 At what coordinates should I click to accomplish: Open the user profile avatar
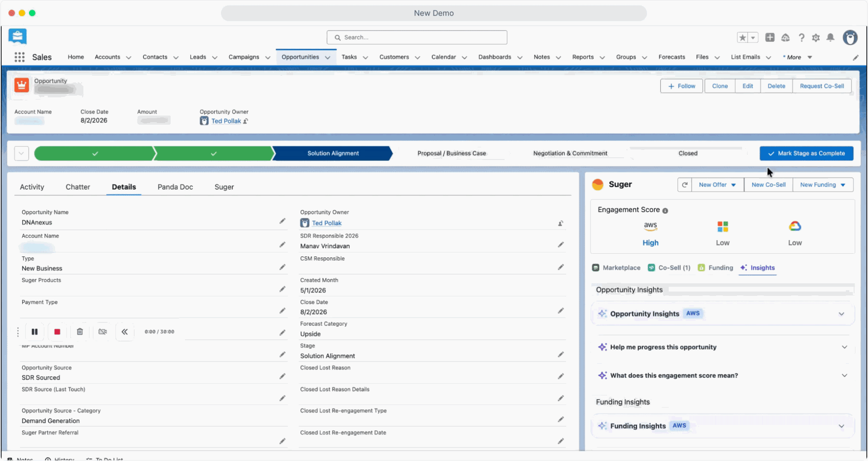tap(850, 37)
